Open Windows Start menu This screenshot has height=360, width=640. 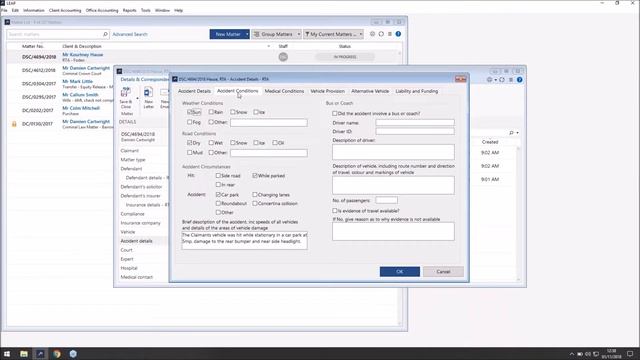click(7, 354)
